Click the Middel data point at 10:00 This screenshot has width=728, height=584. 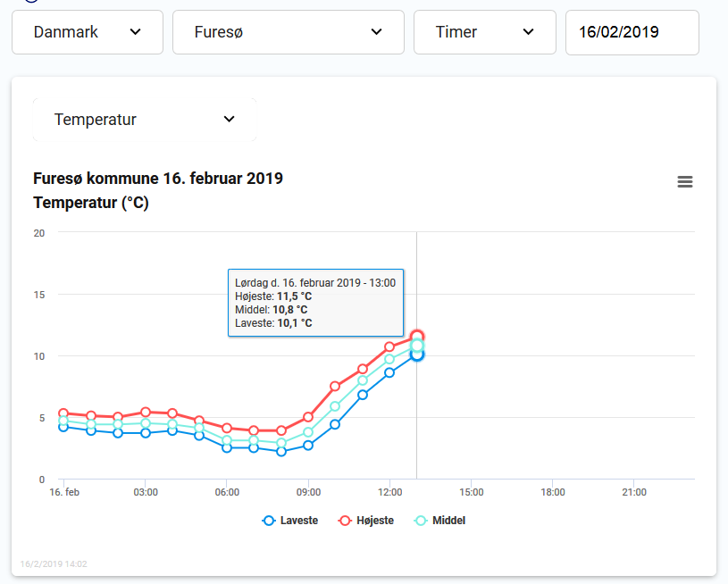(x=335, y=406)
